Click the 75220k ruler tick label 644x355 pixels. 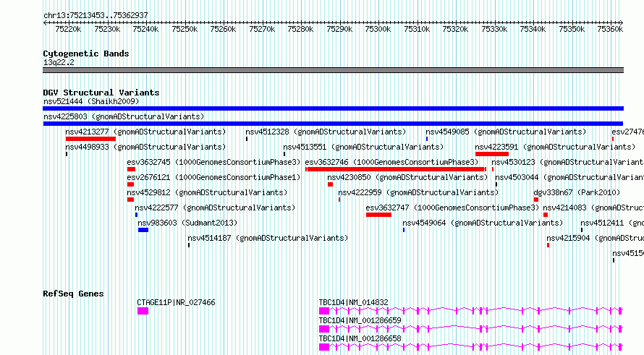pos(68,29)
